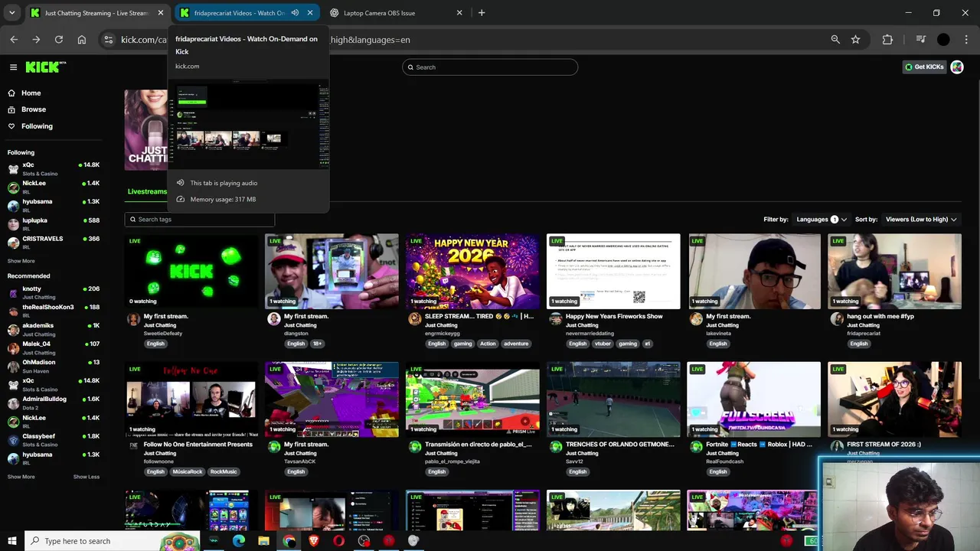Click the adventure tag

click(x=516, y=344)
